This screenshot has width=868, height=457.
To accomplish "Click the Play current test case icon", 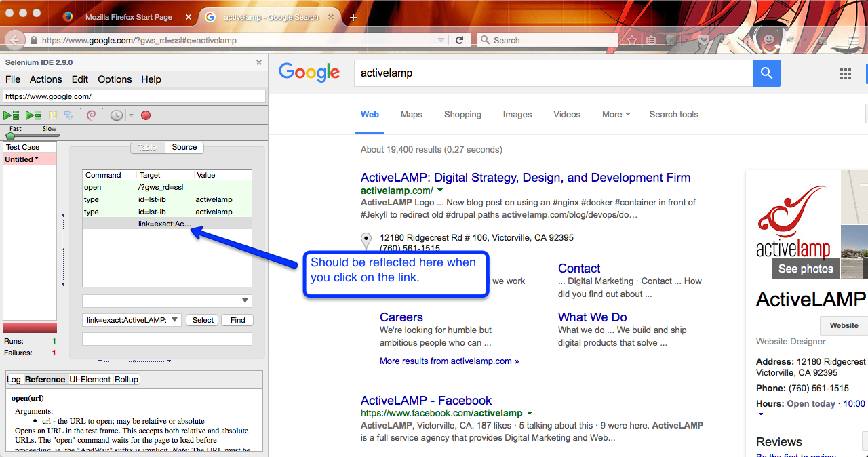I will click(x=33, y=115).
